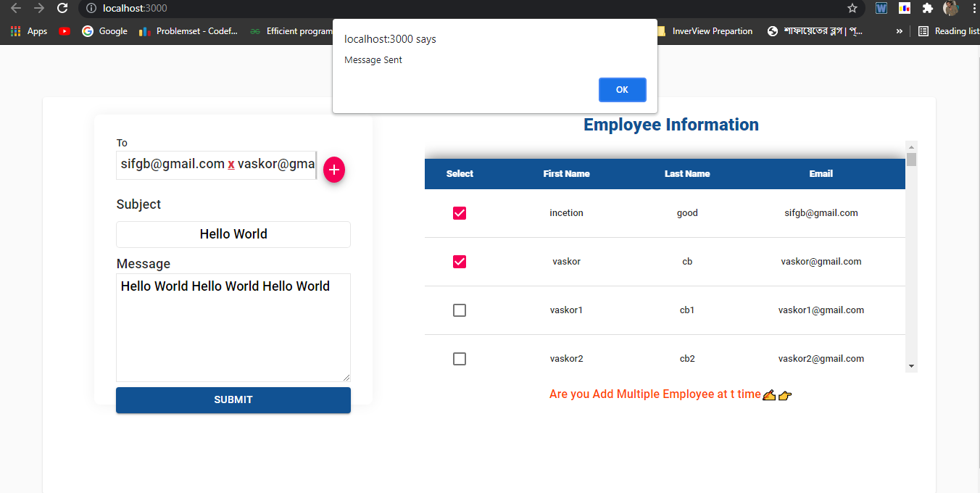Open the Chrome three-dot menu
The width and height of the screenshot is (980, 493).
[x=973, y=9]
